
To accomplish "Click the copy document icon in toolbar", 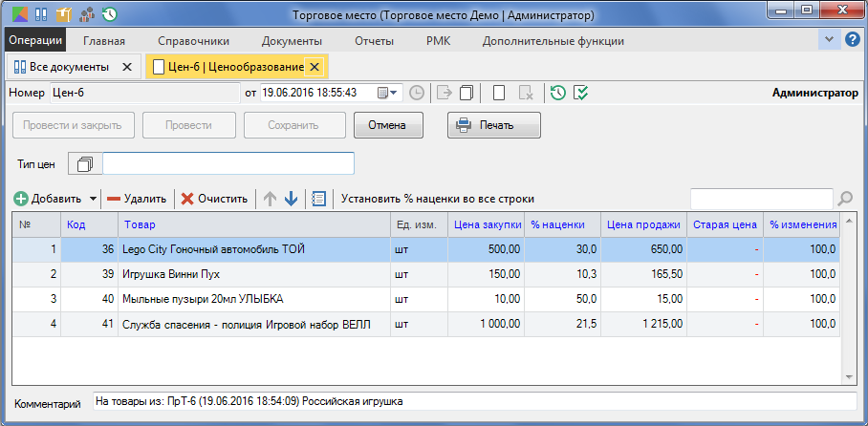I will click(467, 93).
